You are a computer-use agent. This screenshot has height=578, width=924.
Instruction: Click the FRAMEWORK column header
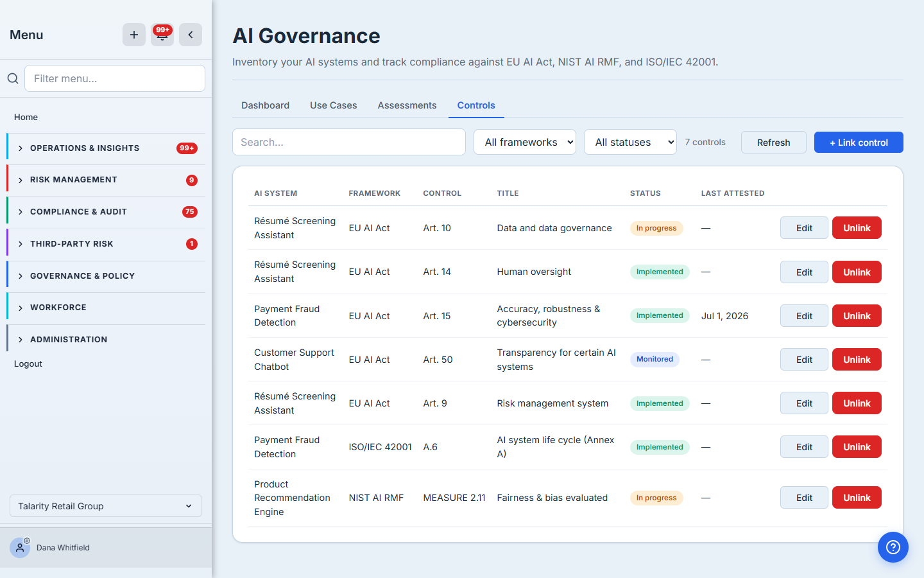click(x=374, y=193)
